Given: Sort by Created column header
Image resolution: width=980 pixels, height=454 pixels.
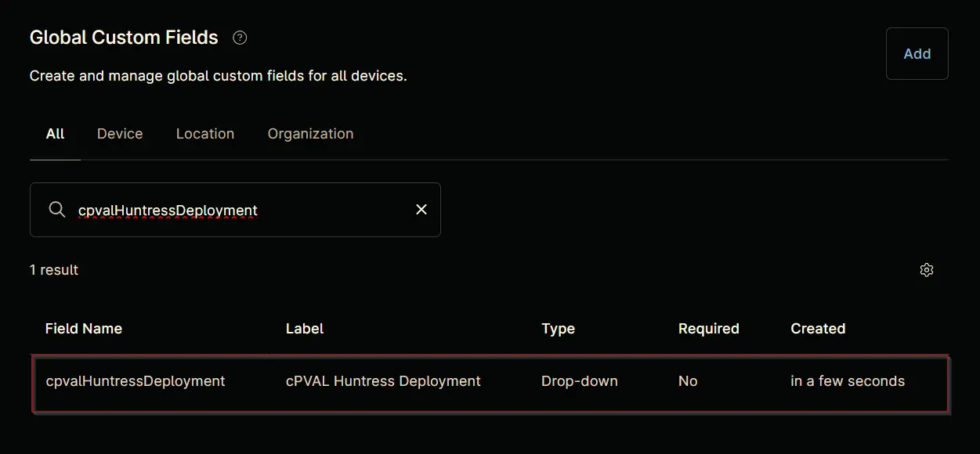Looking at the screenshot, I should (818, 329).
